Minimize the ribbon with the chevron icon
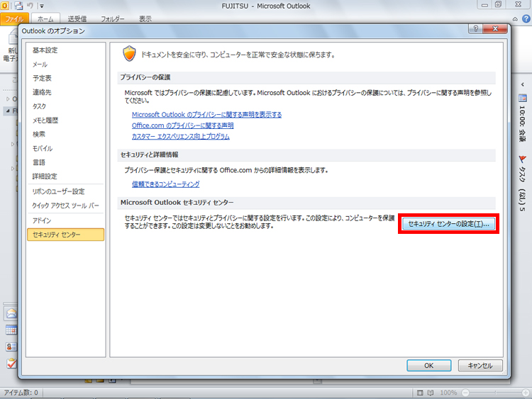The width and height of the screenshot is (532, 399). coord(515,19)
